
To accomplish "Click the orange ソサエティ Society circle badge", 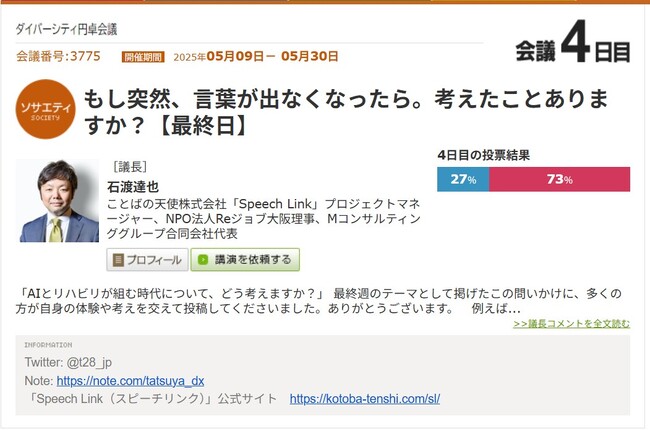I will coord(46,109).
